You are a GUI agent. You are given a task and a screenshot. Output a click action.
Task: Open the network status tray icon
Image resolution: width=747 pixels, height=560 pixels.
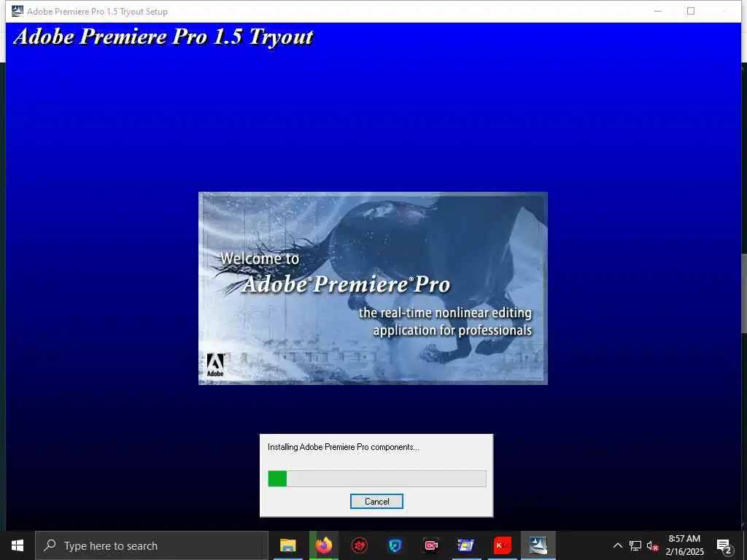[635, 545]
